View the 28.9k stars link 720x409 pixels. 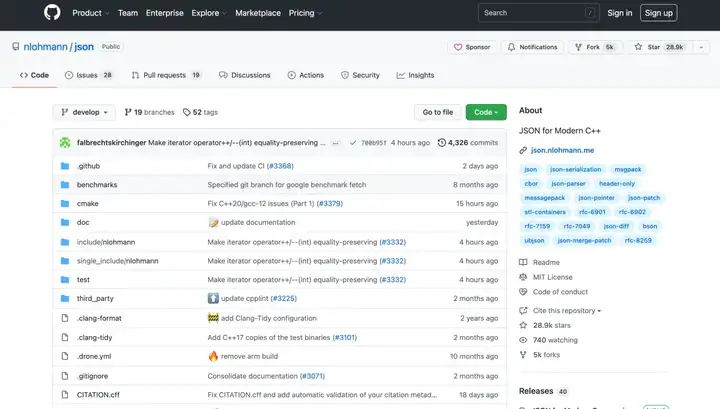[x=546, y=325]
